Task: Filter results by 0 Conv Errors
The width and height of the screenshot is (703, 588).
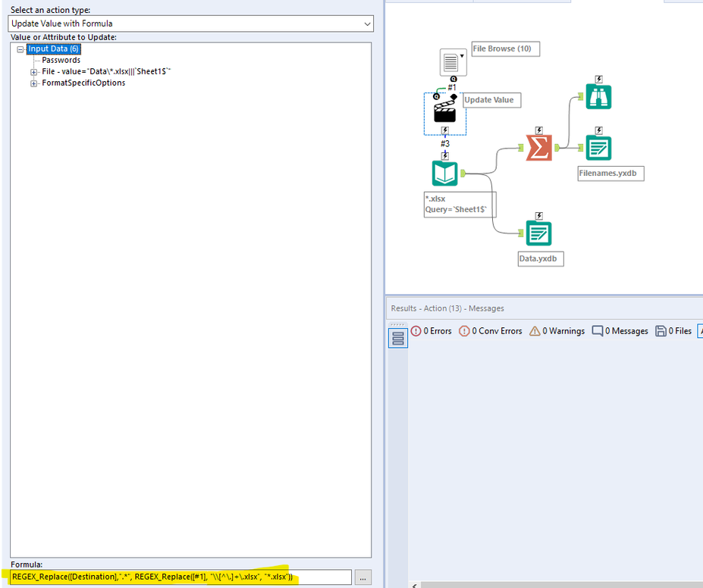Action: 491,331
